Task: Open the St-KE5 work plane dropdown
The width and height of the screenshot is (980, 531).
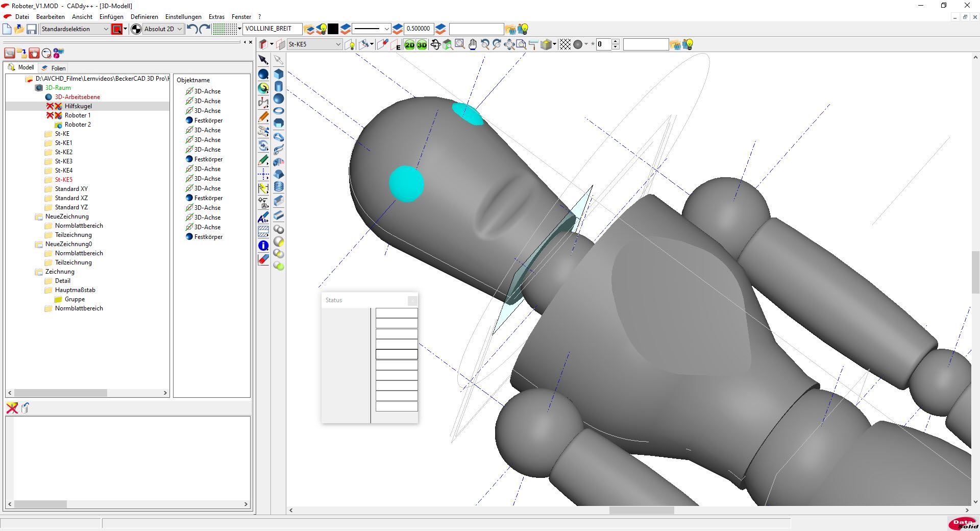Action: (x=338, y=45)
